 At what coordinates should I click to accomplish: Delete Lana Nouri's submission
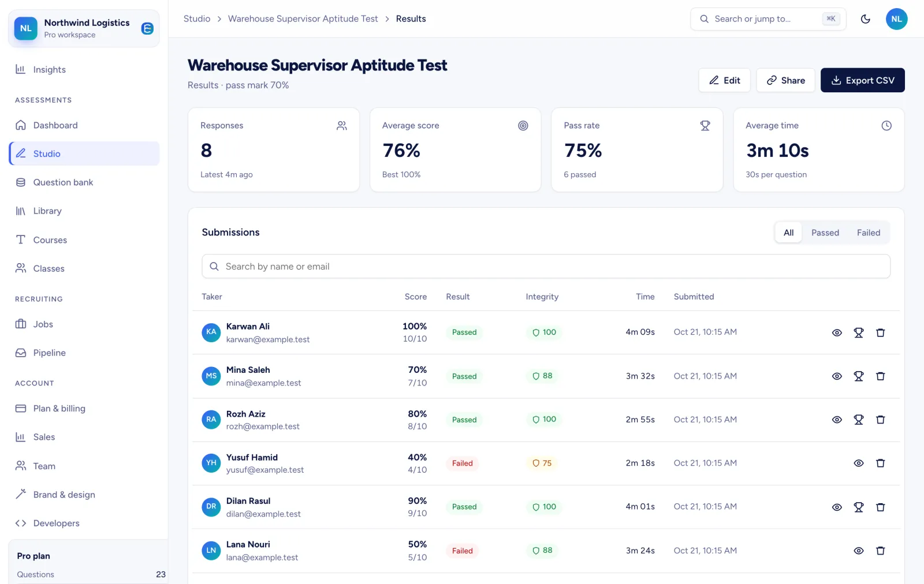[881, 551]
